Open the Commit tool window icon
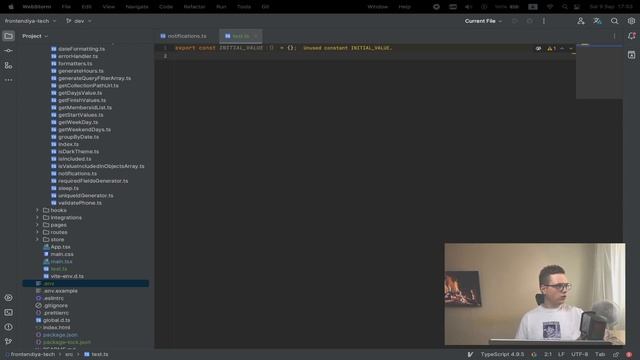Viewport: 640px width, 360px height. (8, 51)
